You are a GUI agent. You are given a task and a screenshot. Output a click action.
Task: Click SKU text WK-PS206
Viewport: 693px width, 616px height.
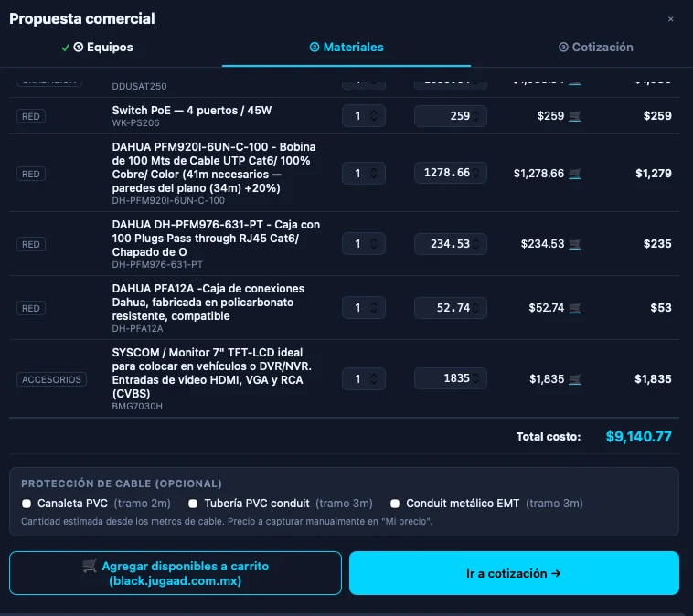click(x=135, y=122)
